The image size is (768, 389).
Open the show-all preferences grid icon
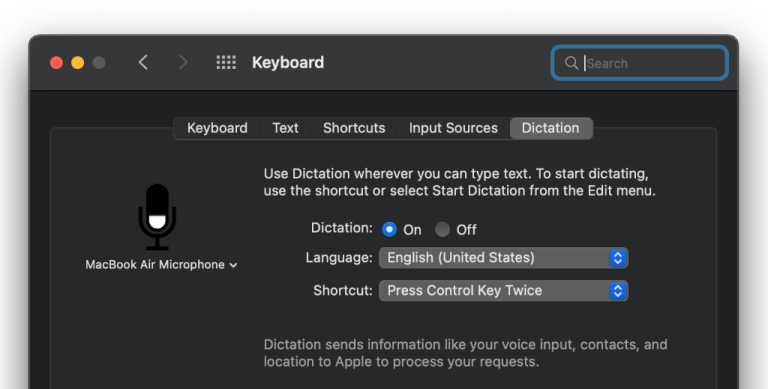226,62
